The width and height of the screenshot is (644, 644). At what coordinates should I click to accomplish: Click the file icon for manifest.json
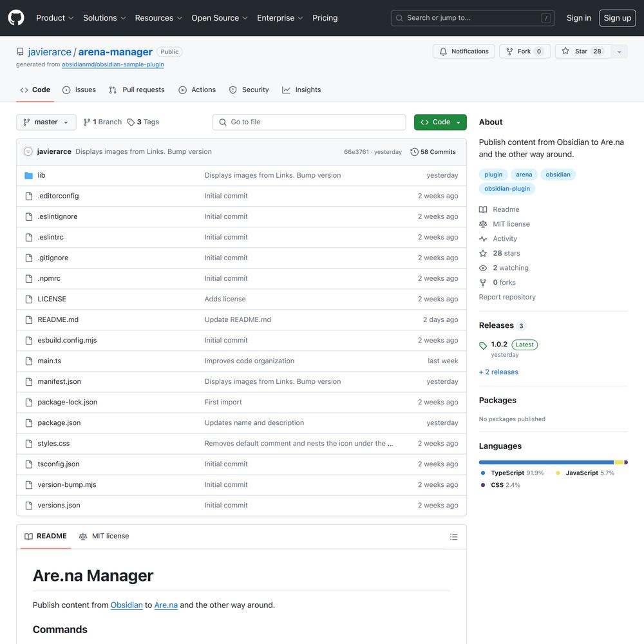pos(29,381)
